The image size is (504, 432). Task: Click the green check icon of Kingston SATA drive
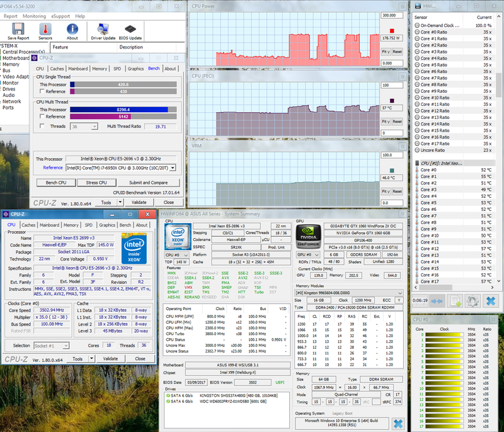[168, 395]
